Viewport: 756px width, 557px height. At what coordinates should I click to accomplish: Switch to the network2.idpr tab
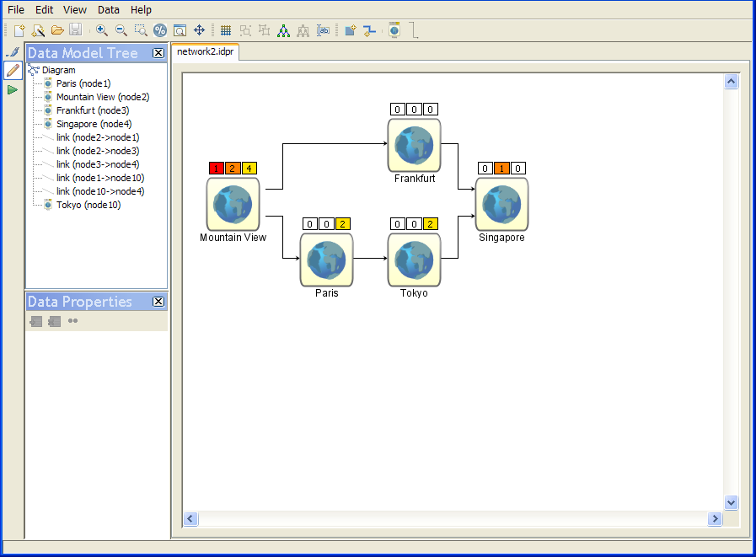tap(205, 51)
